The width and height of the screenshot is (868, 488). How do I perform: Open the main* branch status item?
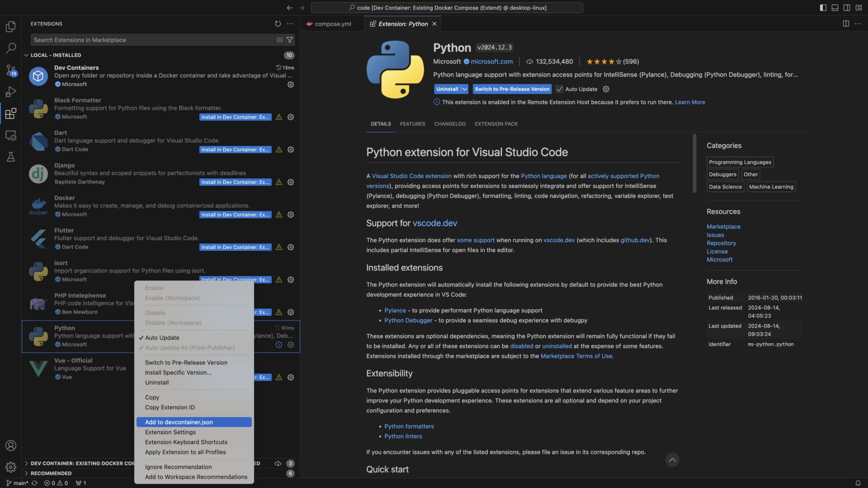[17, 483]
